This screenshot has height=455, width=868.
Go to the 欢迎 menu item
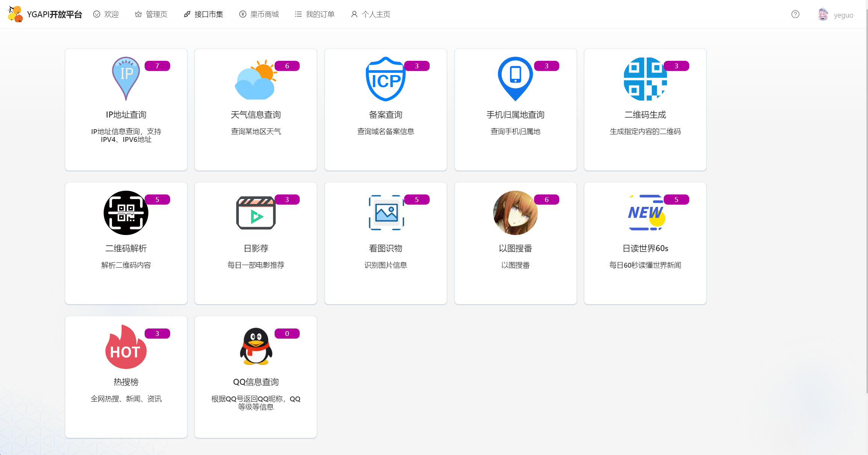point(106,14)
